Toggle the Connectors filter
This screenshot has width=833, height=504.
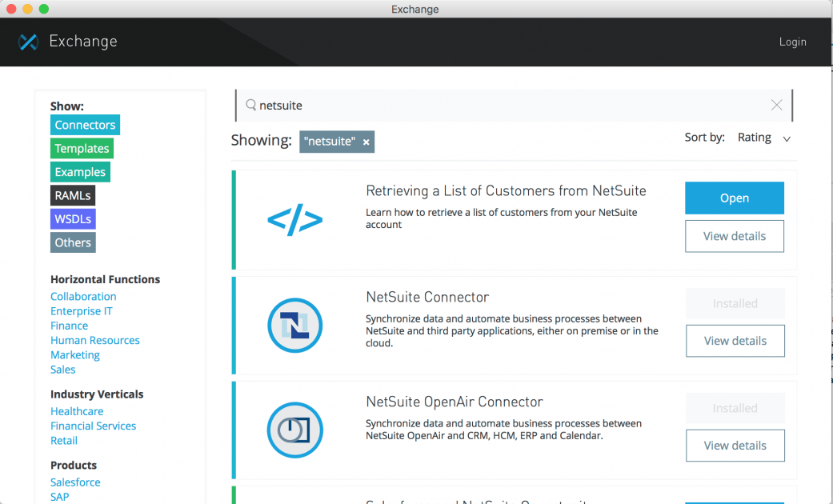[85, 125]
